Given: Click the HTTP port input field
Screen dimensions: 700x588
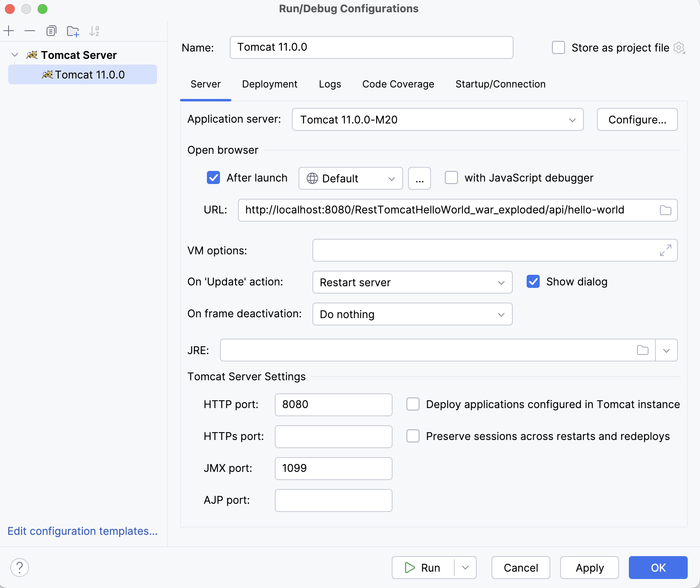Looking at the screenshot, I should (333, 405).
